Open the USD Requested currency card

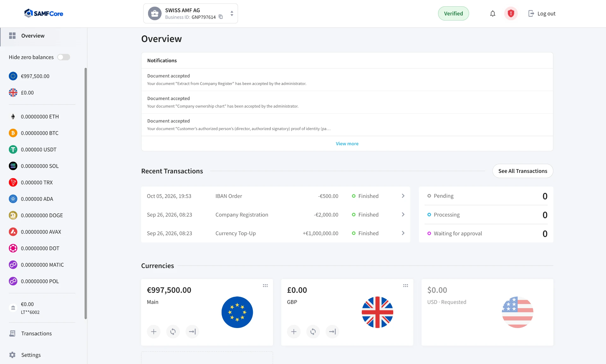coord(487,312)
